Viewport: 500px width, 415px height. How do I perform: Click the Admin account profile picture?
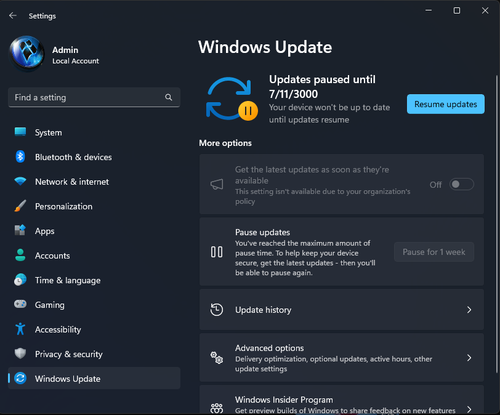tap(27, 53)
